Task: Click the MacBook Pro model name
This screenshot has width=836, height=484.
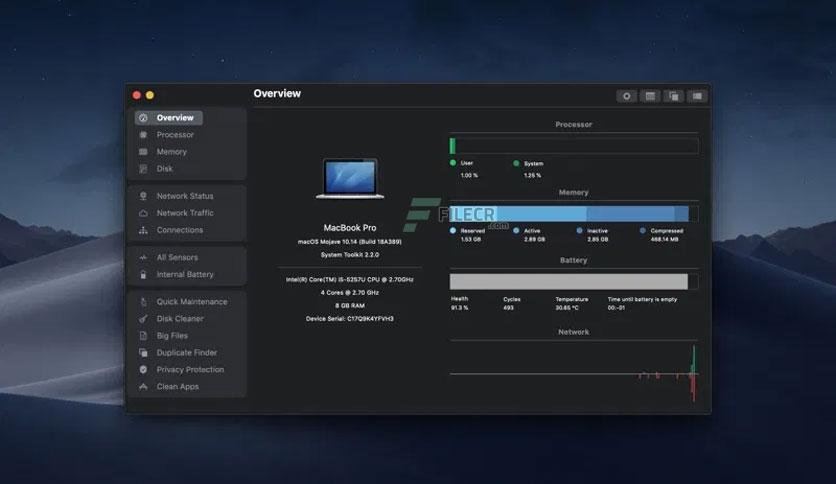Action: click(x=350, y=228)
